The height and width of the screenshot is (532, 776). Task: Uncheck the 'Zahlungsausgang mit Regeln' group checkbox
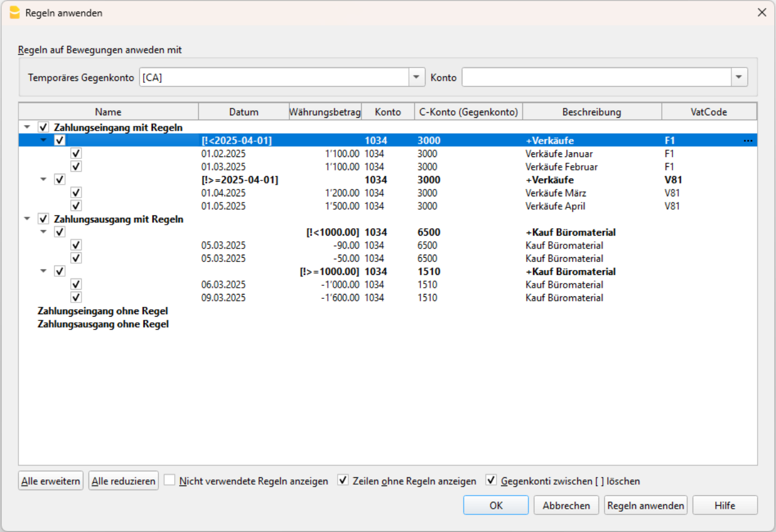[43, 219]
